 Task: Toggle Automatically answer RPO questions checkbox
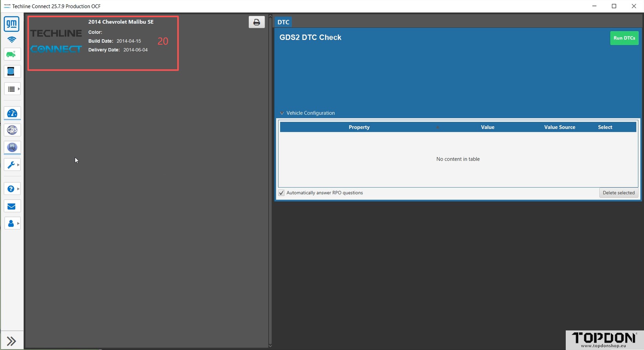[281, 193]
